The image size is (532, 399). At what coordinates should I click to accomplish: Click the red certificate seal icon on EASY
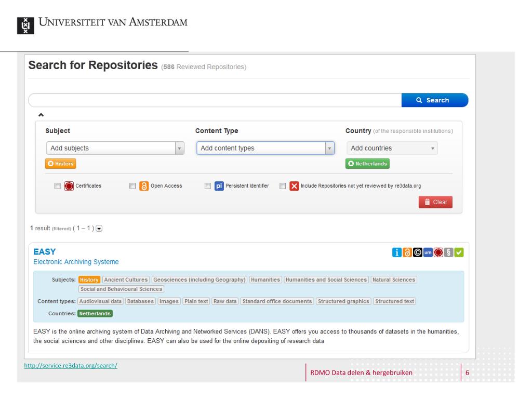point(438,252)
